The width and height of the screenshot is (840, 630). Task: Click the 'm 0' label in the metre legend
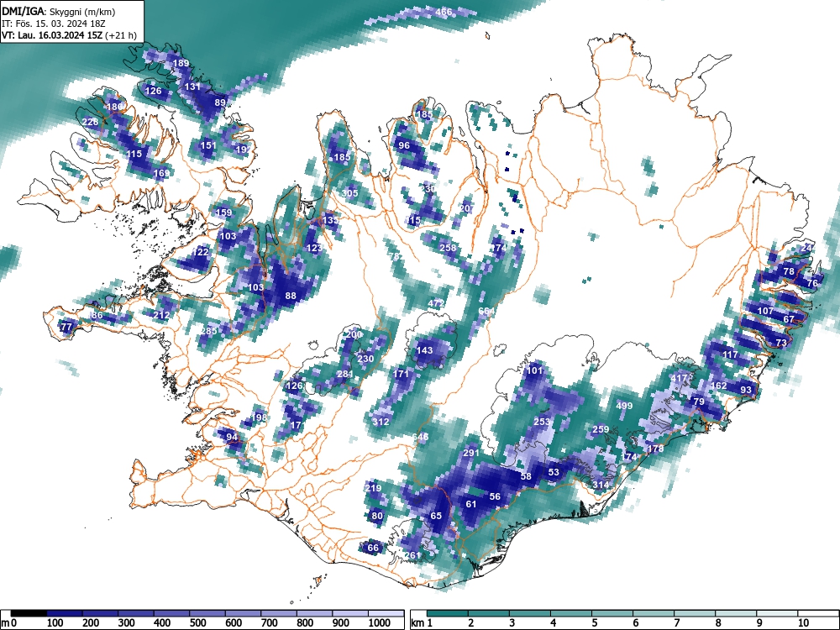pyautogui.click(x=9, y=623)
